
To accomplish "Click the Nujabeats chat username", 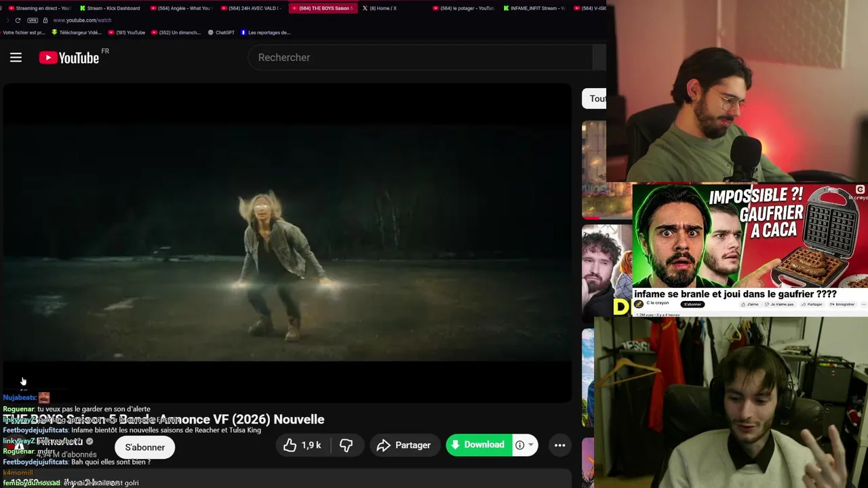I will pyautogui.click(x=19, y=398).
